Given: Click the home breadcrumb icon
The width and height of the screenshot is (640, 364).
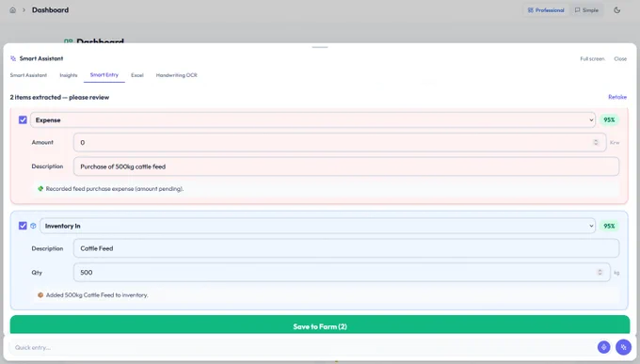Looking at the screenshot, I should (12, 10).
